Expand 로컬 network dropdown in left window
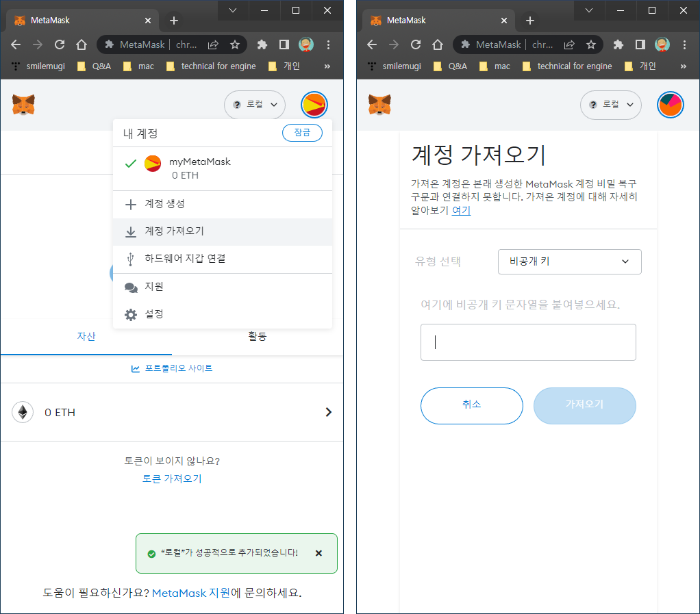Screen dimensions: 700x614 click(255, 105)
